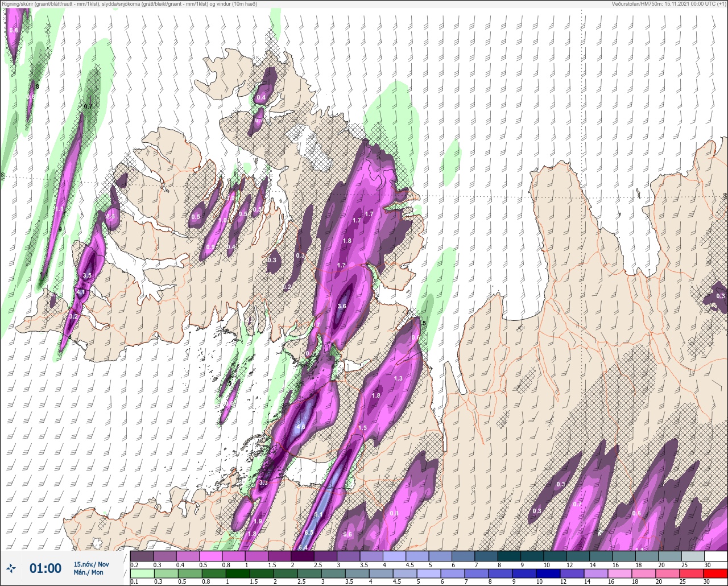Click the map title starting with Rigning/skúrir
Viewport: 728px width, 586px height.
point(130,3)
